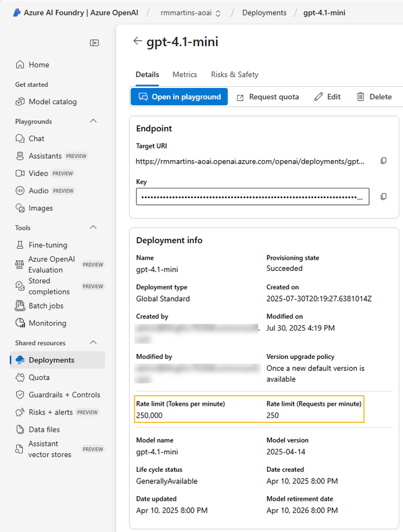403x532 pixels.
Task: Click the Video camera icon
Action: tap(20, 174)
